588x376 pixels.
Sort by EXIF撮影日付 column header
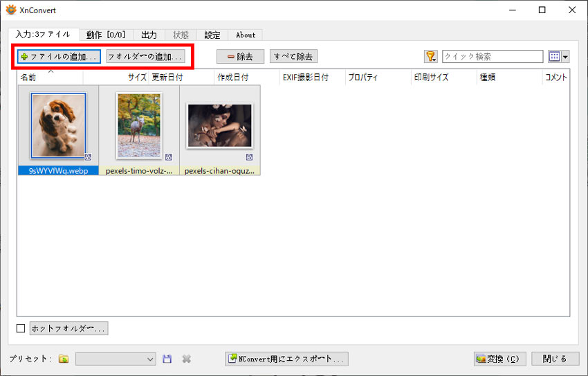click(x=313, y=78)
